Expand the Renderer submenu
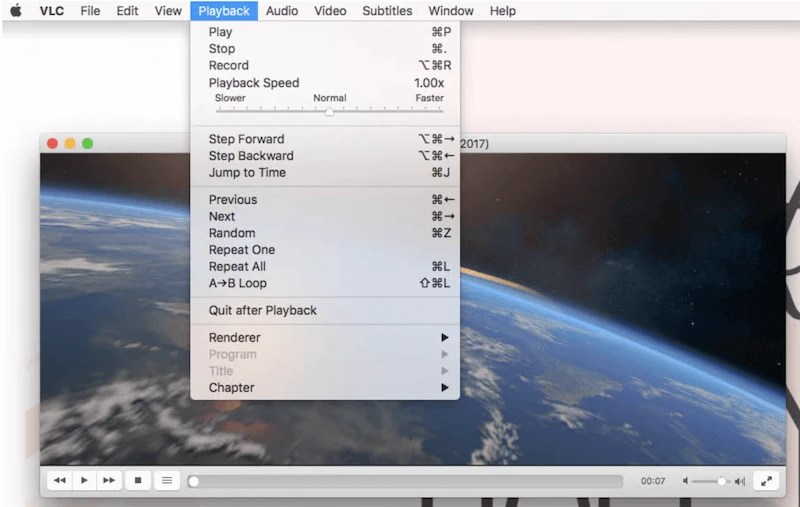The width and height of the screenshot is (800, 507). tap(325, 337)
